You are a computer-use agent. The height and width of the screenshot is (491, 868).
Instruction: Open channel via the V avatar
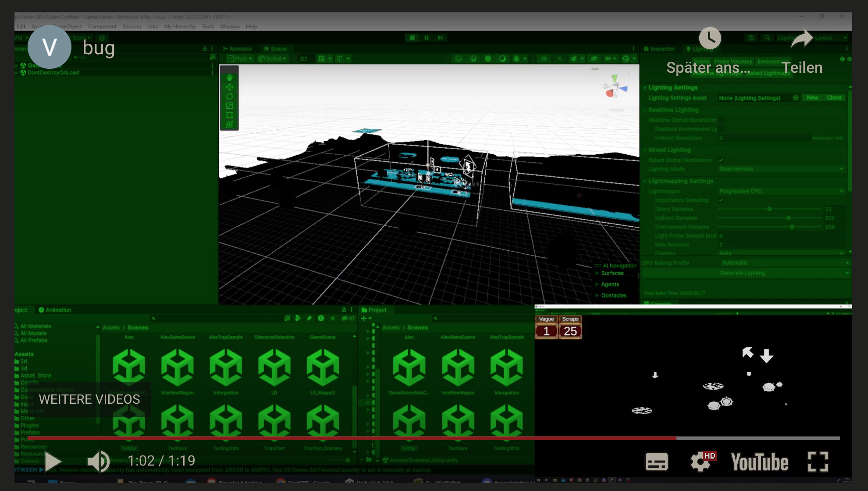(x=50, y=47)
